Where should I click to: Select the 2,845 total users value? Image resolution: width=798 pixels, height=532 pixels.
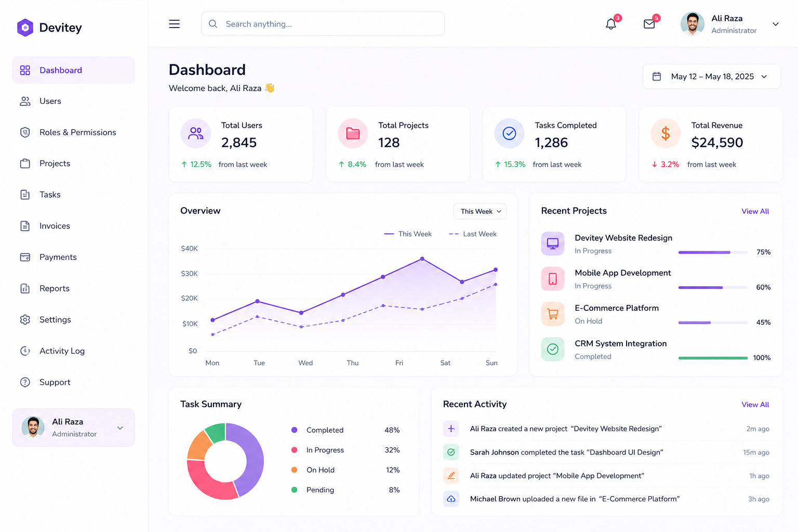[239, 142]
